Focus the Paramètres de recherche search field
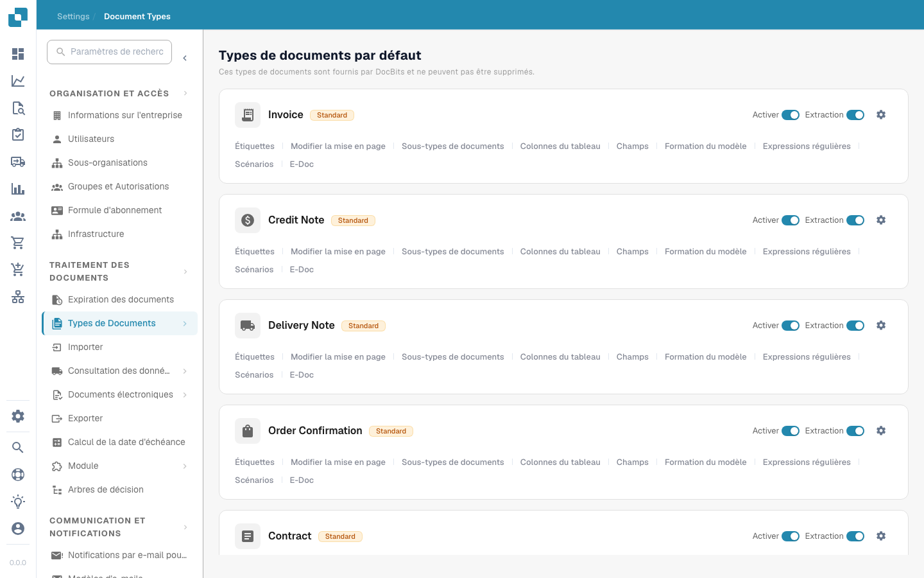The image size is (924, 578). [x=109, y=52]
